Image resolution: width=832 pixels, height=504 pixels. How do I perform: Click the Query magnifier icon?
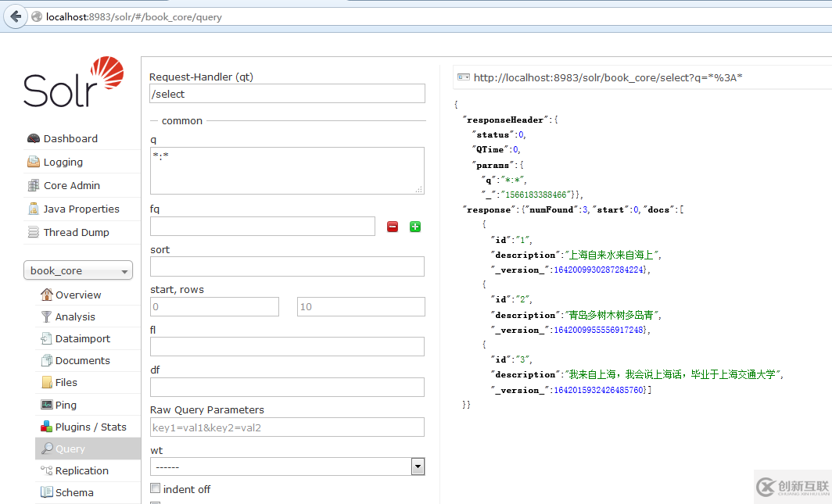(x=47, y=449)
